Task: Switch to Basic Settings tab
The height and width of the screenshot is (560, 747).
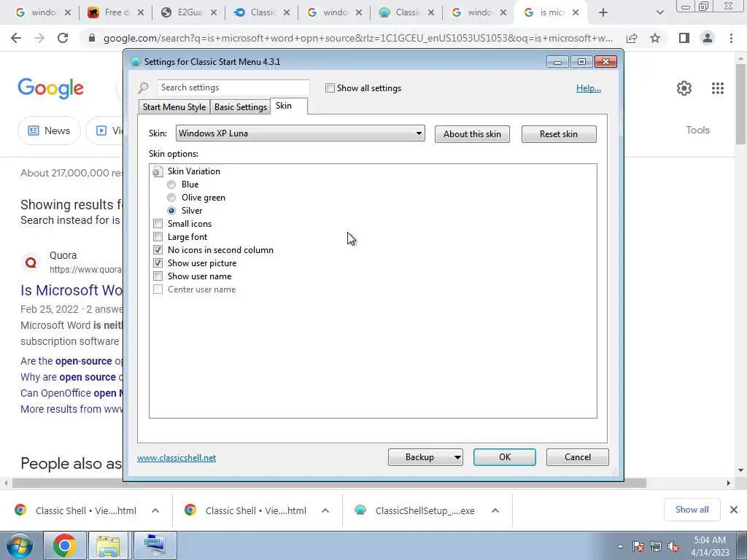Action: tap(240, 107)
